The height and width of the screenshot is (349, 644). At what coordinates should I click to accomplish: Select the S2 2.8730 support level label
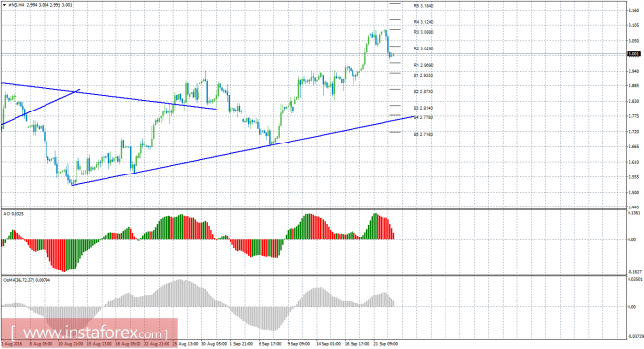point(423,92)
